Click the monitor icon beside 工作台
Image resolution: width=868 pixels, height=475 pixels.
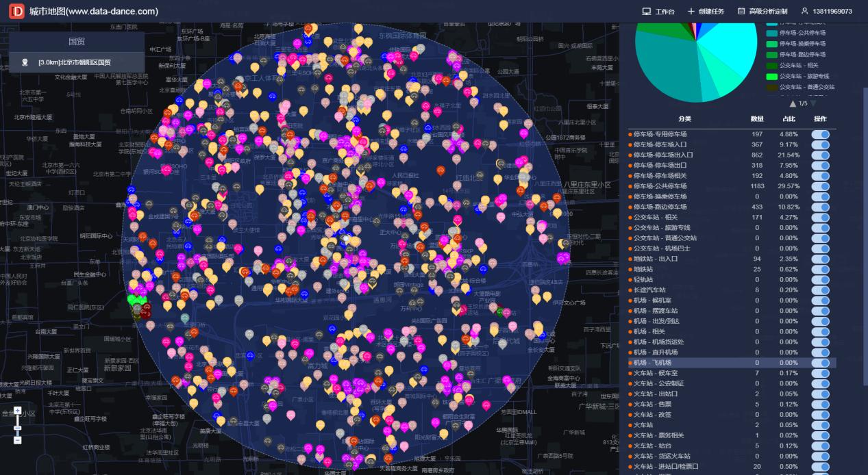[646, 12]
